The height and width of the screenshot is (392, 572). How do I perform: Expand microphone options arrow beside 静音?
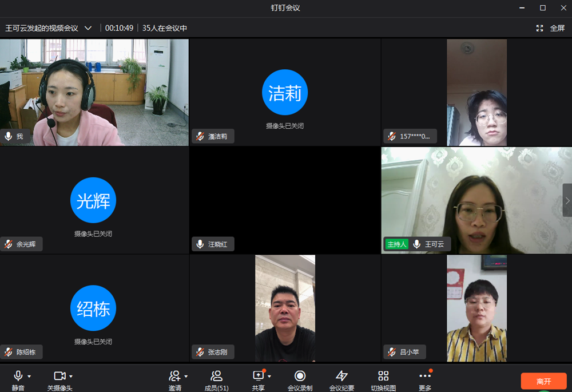pyautogui.click(x=29, y=376)
